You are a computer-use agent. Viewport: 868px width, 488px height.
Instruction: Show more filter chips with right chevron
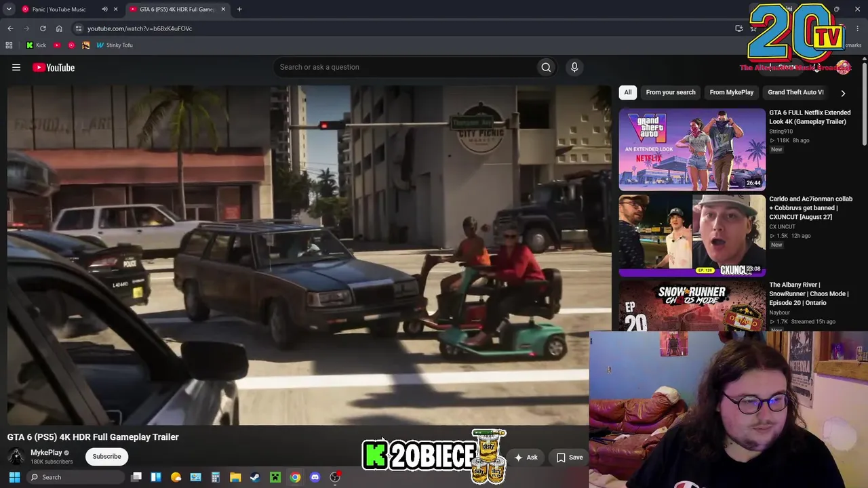843,93
